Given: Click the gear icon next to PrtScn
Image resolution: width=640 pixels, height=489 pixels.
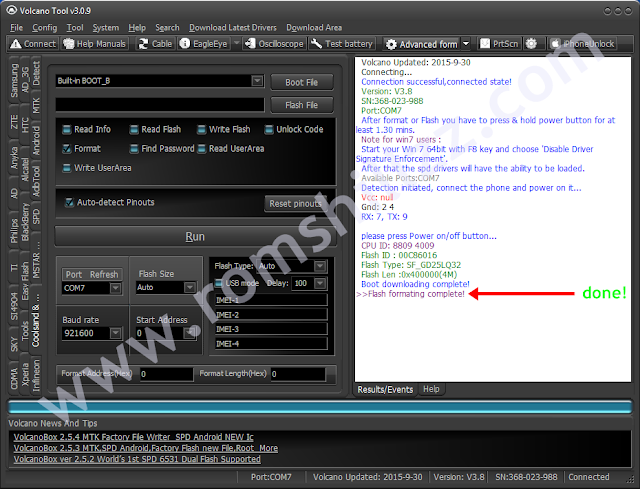Looking at the screenshot, I should point(531,43).
